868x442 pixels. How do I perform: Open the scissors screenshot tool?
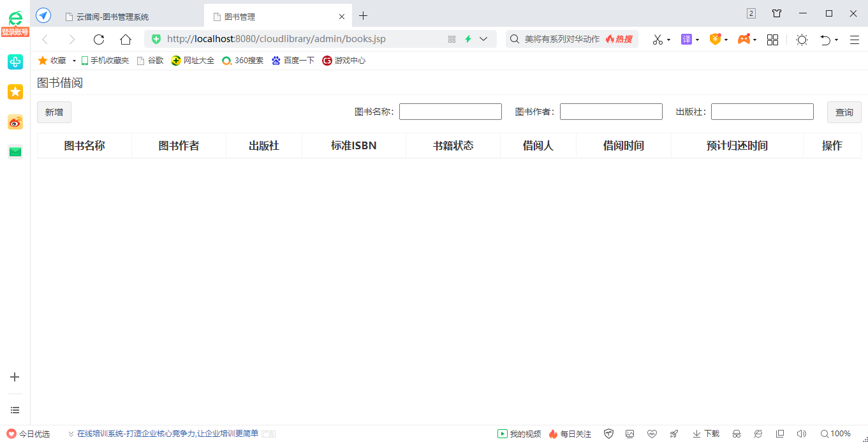pyautogui.click(x=658, y=40)
